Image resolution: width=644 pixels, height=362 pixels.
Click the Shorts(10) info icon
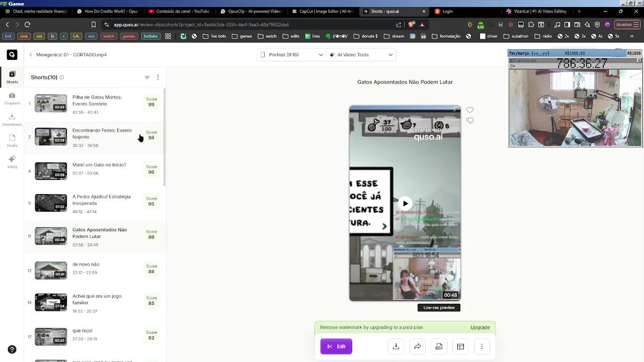62,77
